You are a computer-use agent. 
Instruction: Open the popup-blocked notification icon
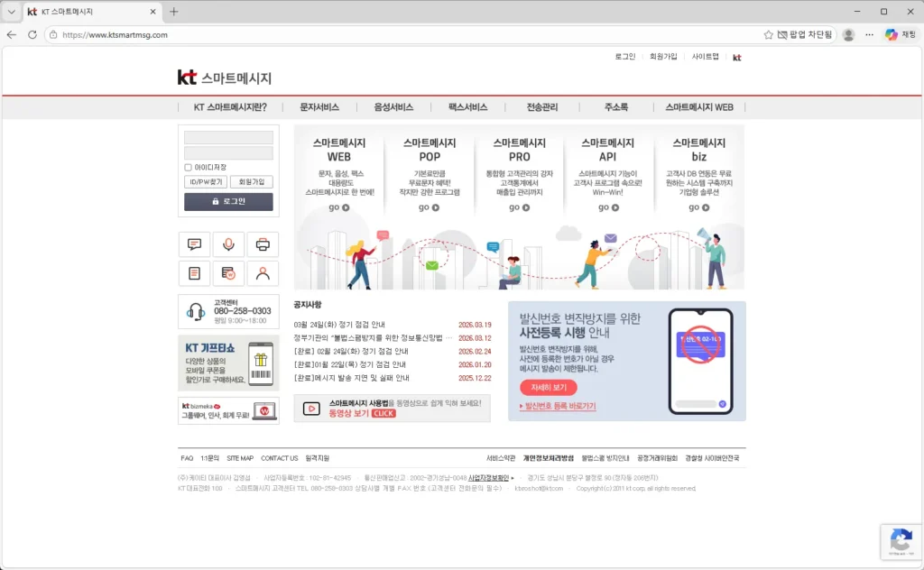pyautogui.click(x=781, y=35)
